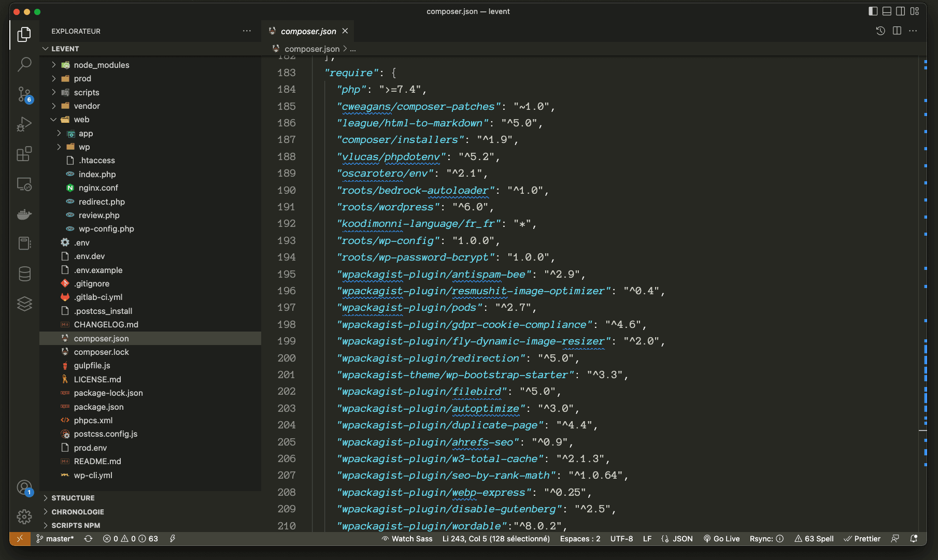Screen dimensions: 938x560
Task: Collapse the web folder
Action: (150, 119)
